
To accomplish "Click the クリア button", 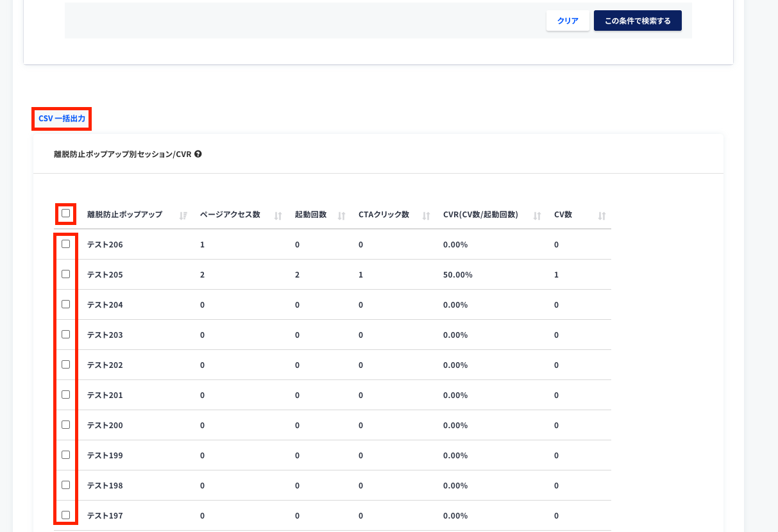I will point(568,21).
